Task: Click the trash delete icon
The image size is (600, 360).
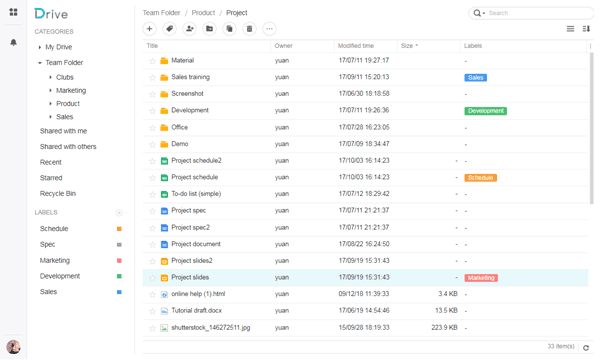Action: click(x=249, y=29)
